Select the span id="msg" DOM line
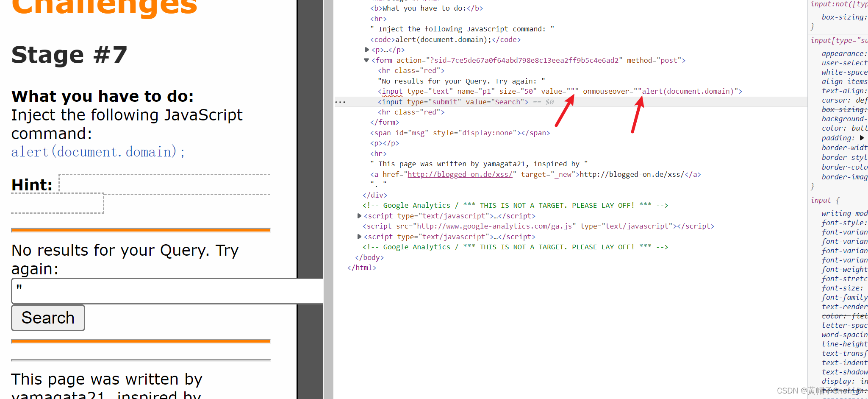This screenshot has width=868, height=399. pyautogui.click(x=460, y=133)
